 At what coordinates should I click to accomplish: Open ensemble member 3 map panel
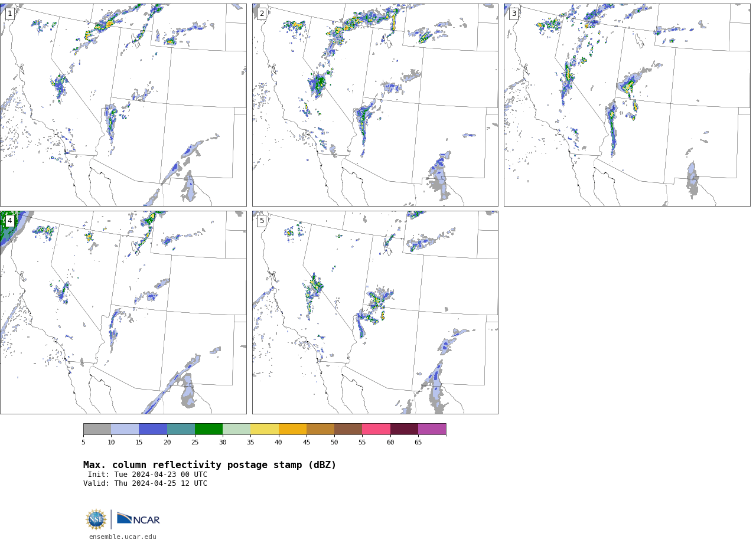[x=627, y=105]
